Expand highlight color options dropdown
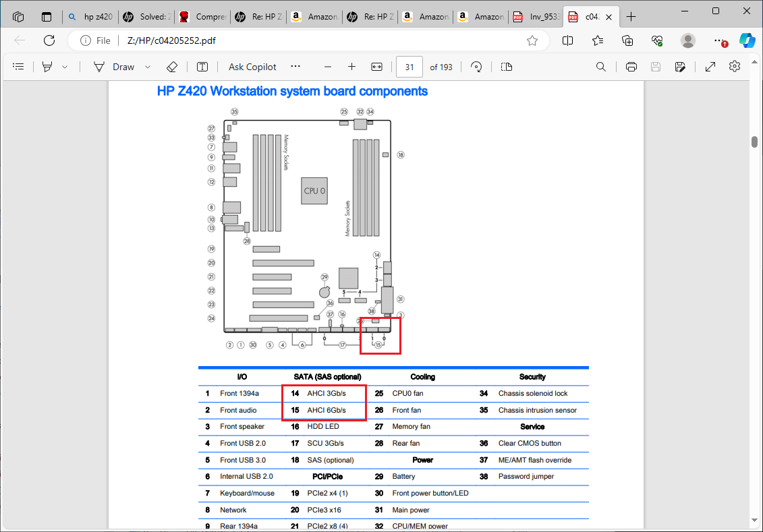The image size is (763, 532). pyautogui.click(x=65, y=67)
